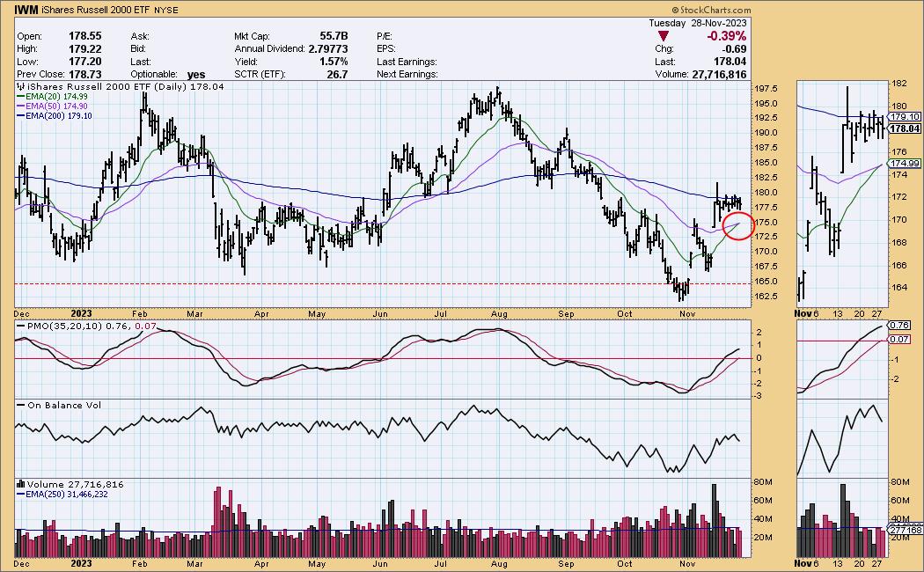The width and height of the screenshot is (924, 572).
Task: Click the On Balance Vol legend line swatch
Action: [x=20, y=406]
